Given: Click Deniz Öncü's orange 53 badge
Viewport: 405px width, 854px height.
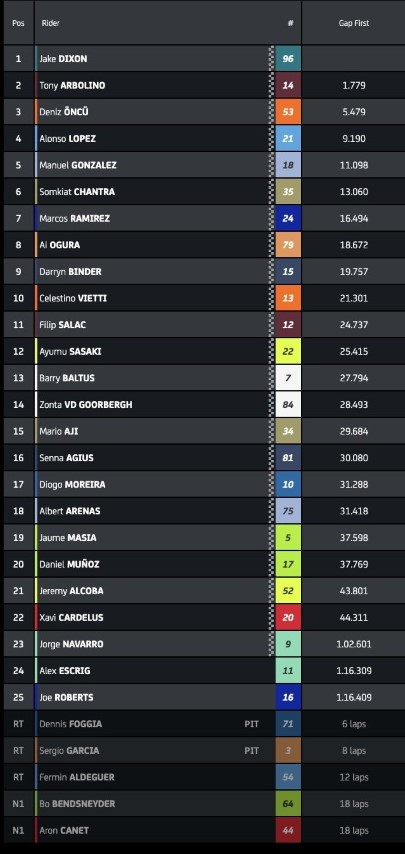Looking at the screenshot, I should pyautogui.click(x=288, y=112).
